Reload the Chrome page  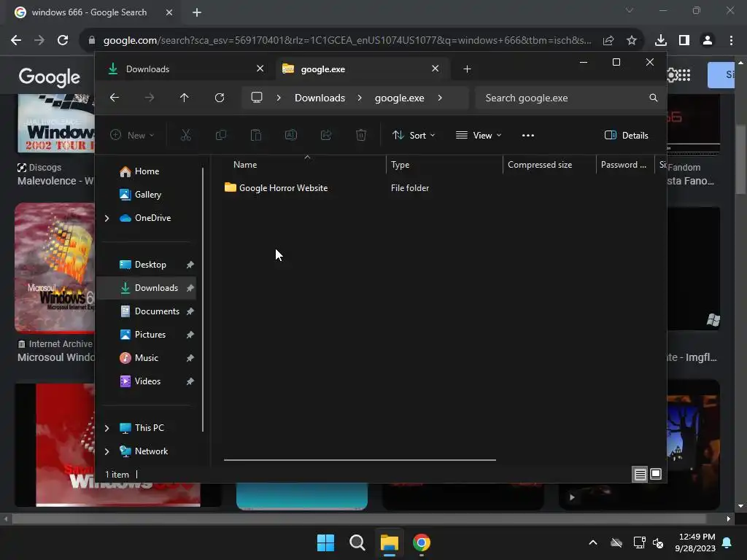point(63,41)
